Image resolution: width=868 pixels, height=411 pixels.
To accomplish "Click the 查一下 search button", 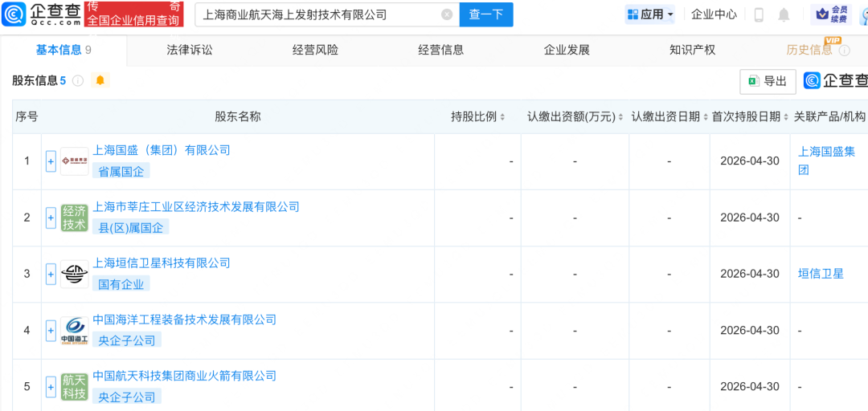I will (x=486, y=15).
